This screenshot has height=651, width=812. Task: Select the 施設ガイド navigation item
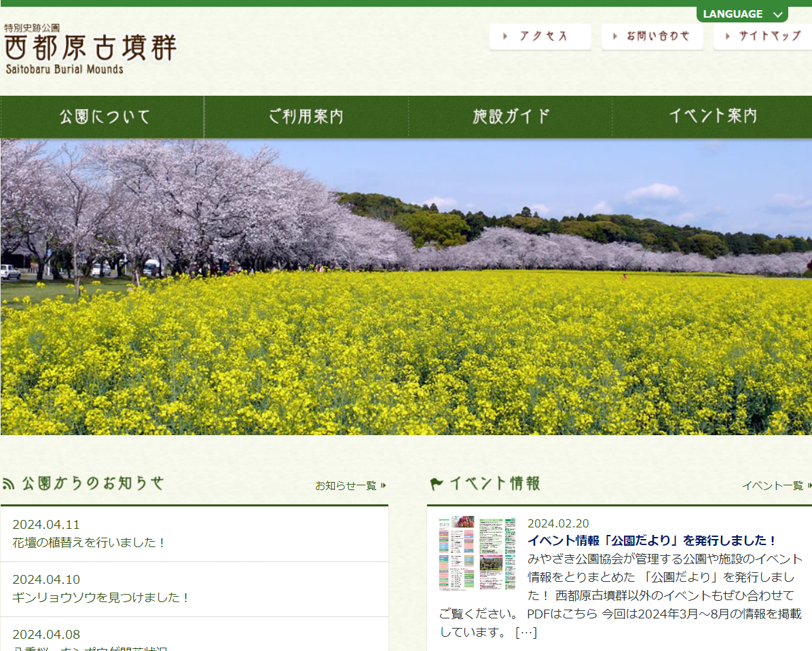[x=511, y=117]
